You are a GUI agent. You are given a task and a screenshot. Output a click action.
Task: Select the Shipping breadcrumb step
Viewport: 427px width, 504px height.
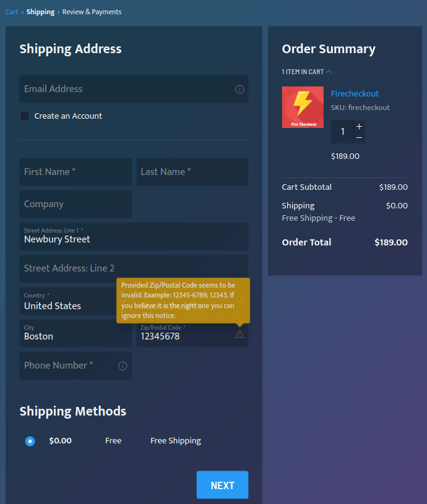[40, 12]
